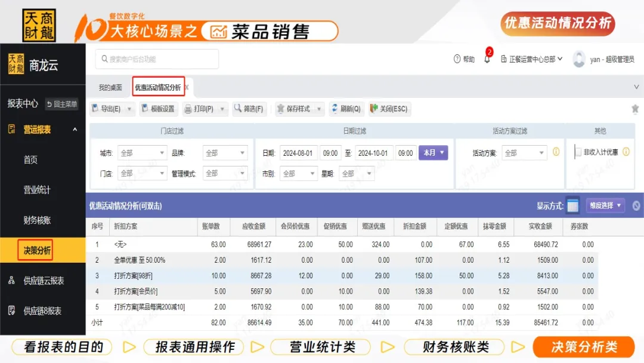Select the 优惠活动情况分析 tab
644x363 pixels.
tap(158, 87)
